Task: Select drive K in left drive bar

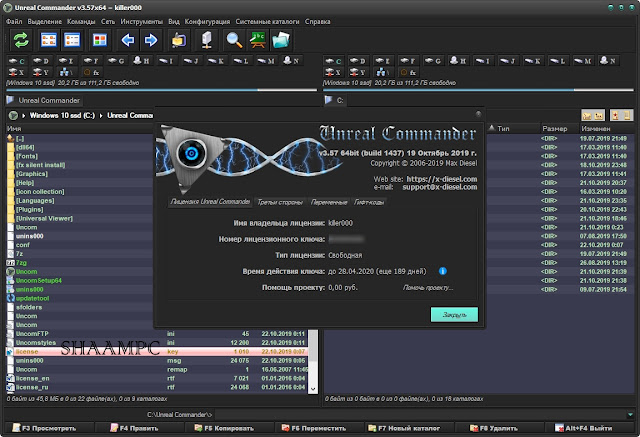Action: 216,61
